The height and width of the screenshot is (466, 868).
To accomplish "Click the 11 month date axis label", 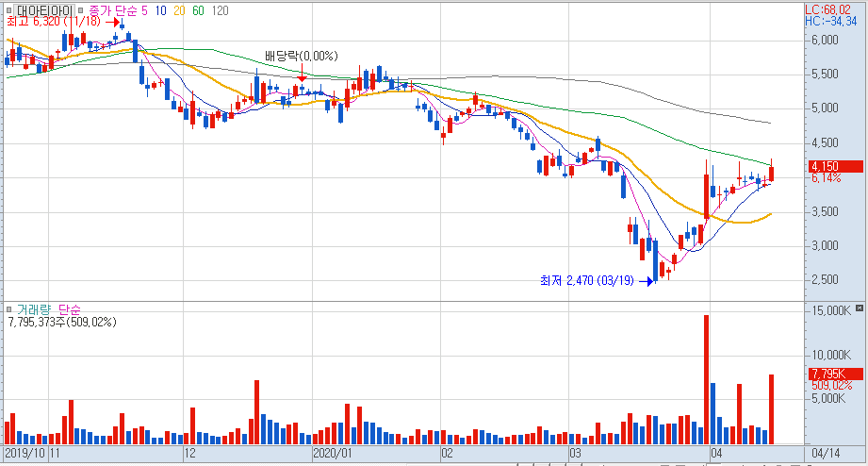I will coord(55,453).
